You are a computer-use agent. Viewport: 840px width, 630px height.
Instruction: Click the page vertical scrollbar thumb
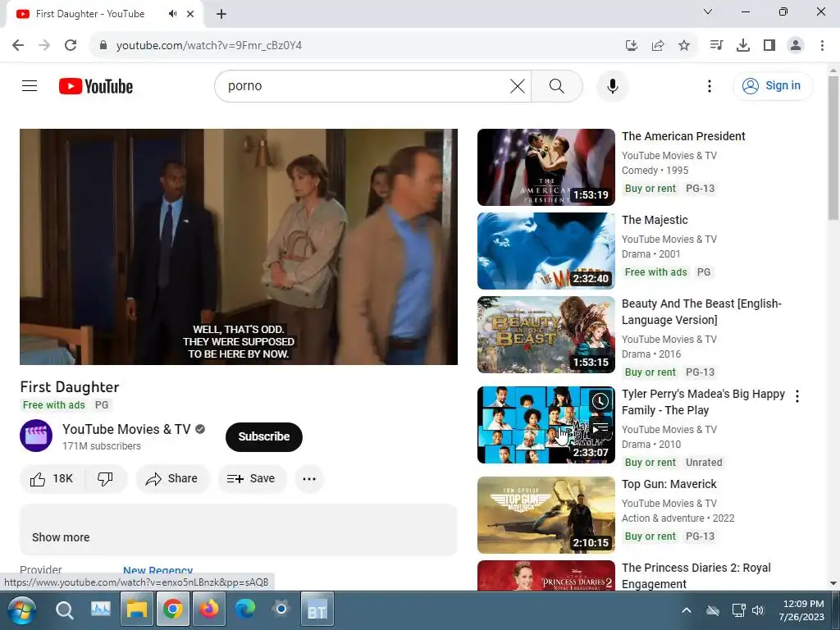[x=833, y=148]
